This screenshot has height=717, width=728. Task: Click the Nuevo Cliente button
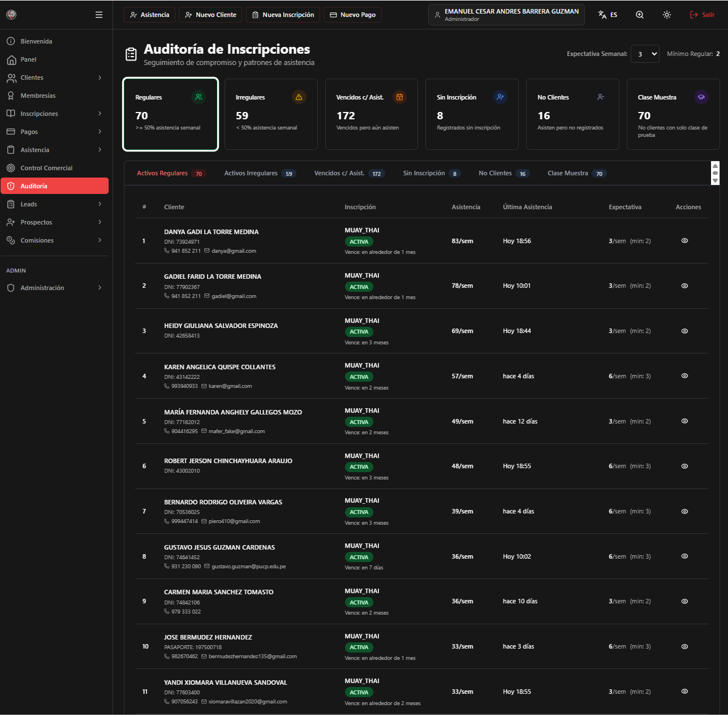coord(210,15)
